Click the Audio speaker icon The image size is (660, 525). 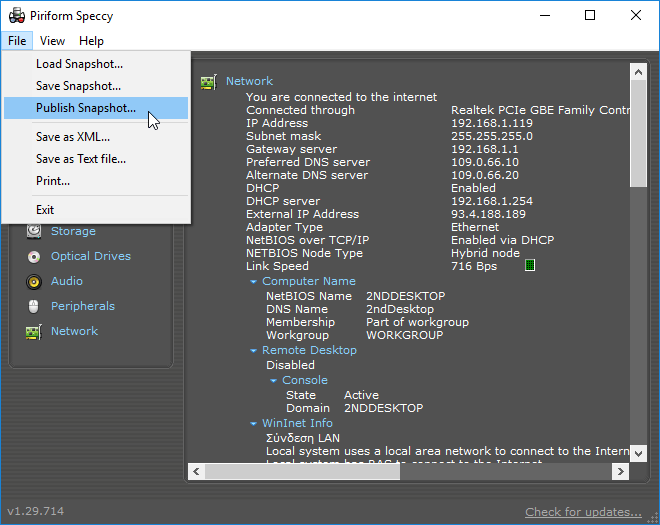(34, 282)
